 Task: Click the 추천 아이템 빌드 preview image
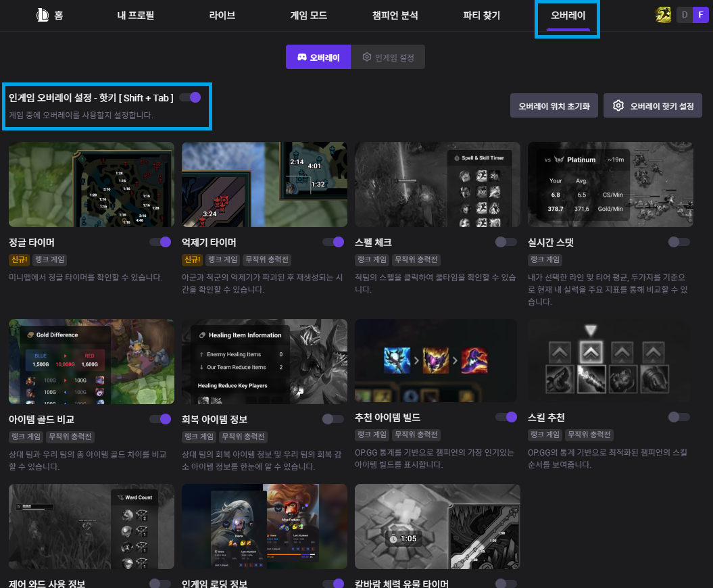pos(436,360)
